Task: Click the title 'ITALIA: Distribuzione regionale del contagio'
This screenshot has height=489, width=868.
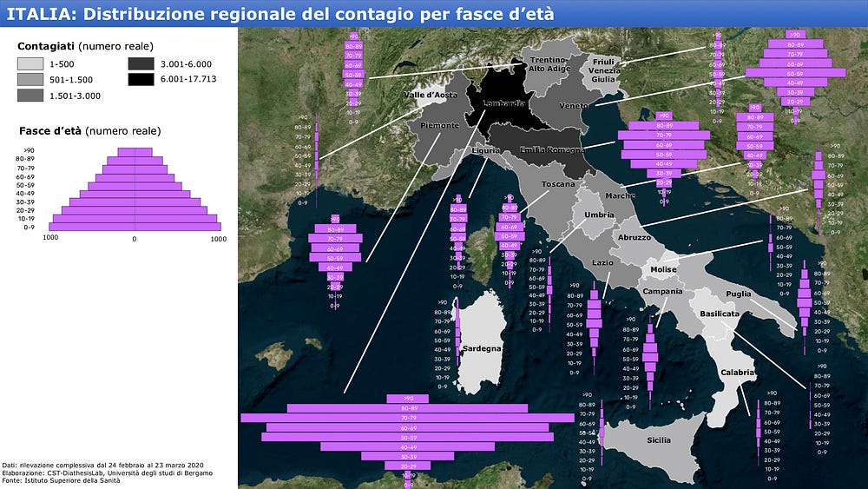Action: point(279,14)
